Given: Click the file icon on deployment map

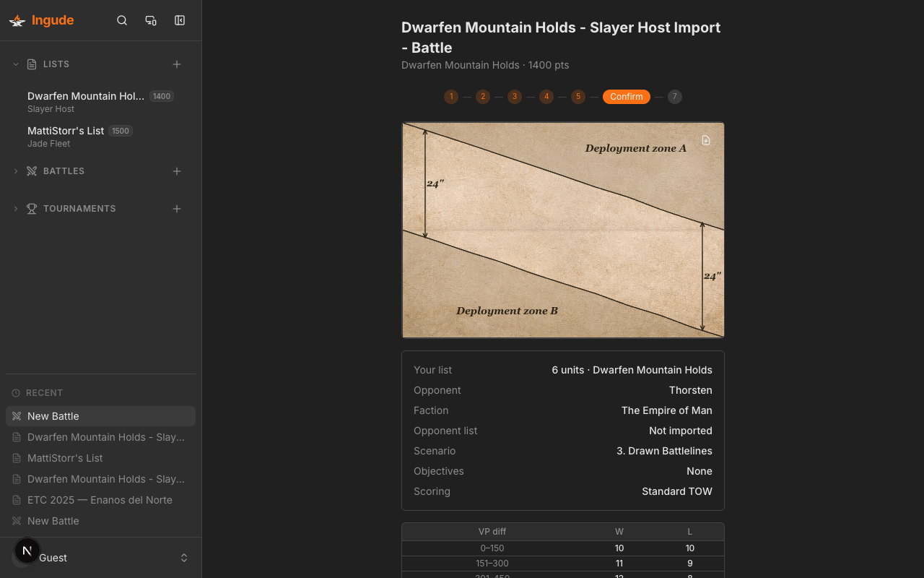Looking at the screenshot, I should point(706,140).
